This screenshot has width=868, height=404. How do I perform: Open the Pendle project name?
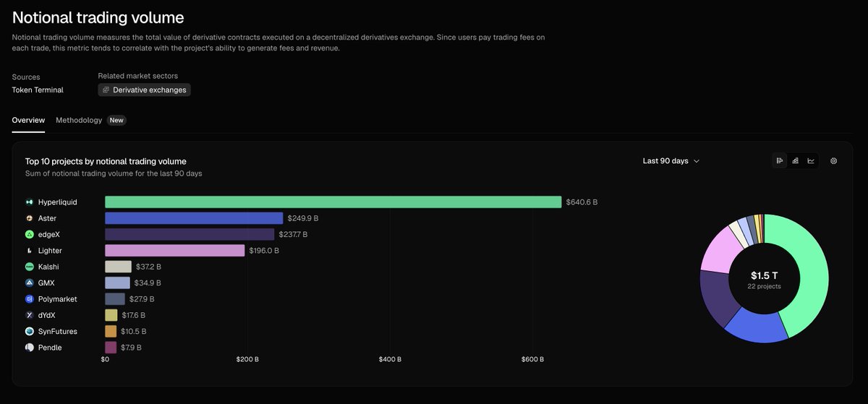(50, 348)
